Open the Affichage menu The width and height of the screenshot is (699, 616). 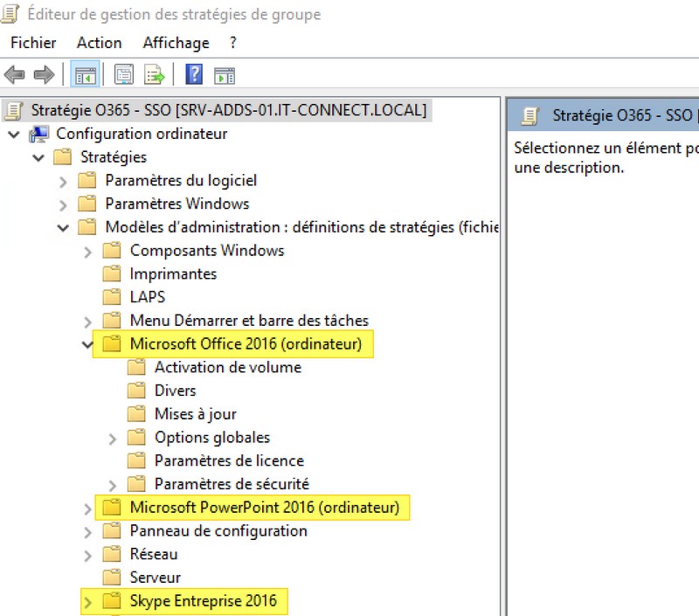click(175, 42)
